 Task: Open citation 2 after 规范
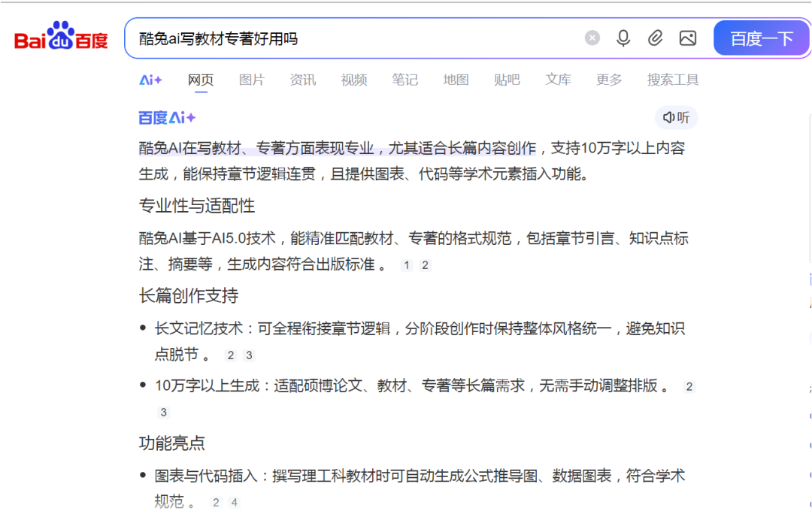point(216,502)
